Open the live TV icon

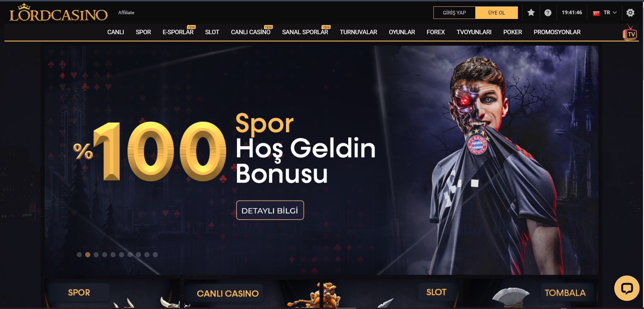[x=630, y=32]
